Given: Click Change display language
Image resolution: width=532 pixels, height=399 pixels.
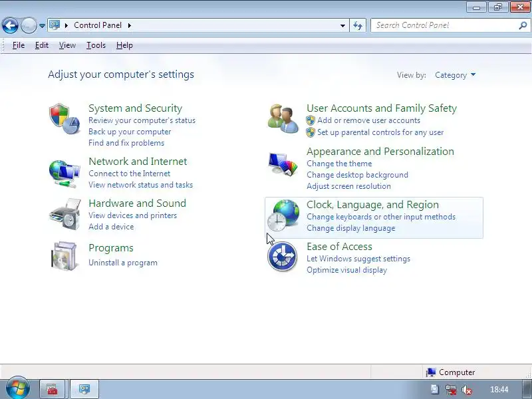Looking at the screenshot, I should coord(351,228).
